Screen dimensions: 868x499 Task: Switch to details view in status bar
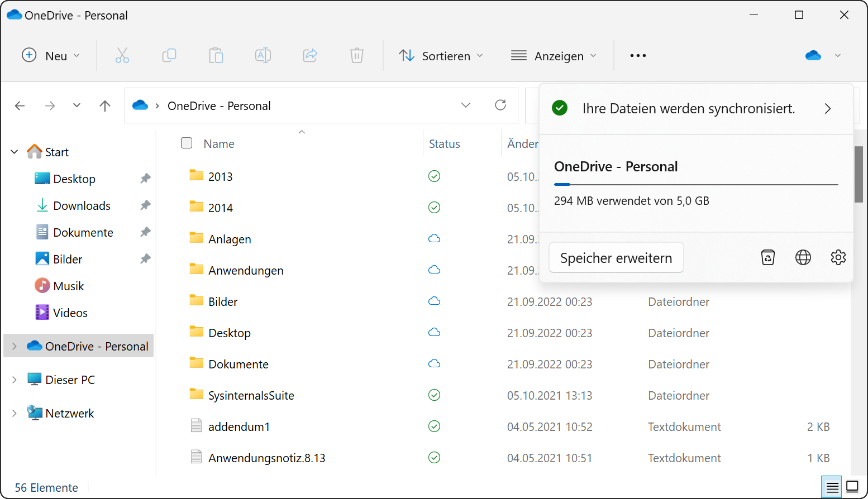832,487
